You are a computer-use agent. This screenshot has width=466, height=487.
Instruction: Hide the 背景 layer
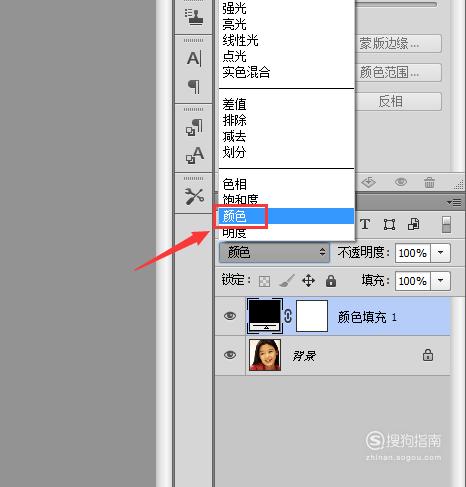pyautogui.click(x=230, y=355)
